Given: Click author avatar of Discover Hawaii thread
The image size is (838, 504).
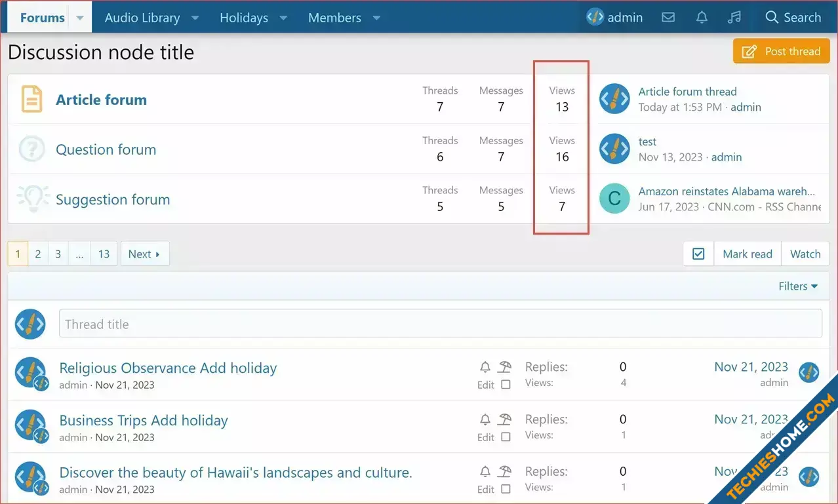Looking at the screenshot, I should point(30,477).
